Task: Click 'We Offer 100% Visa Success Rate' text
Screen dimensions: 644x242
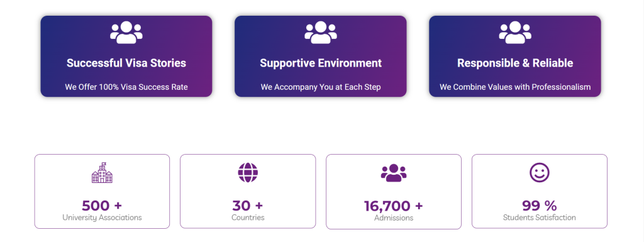Action: click(126, 87)
